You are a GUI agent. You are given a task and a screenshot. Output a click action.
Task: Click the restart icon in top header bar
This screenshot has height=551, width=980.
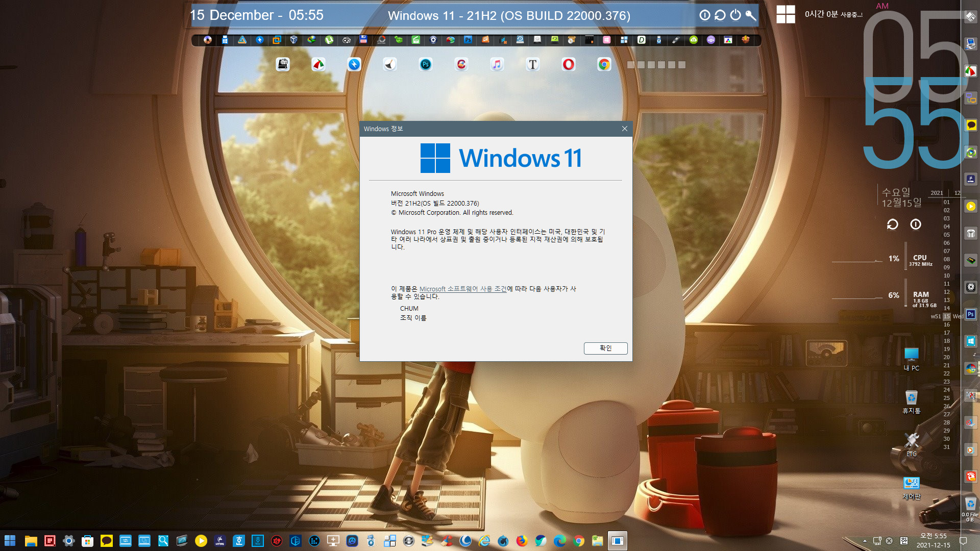tap(720, 15)
